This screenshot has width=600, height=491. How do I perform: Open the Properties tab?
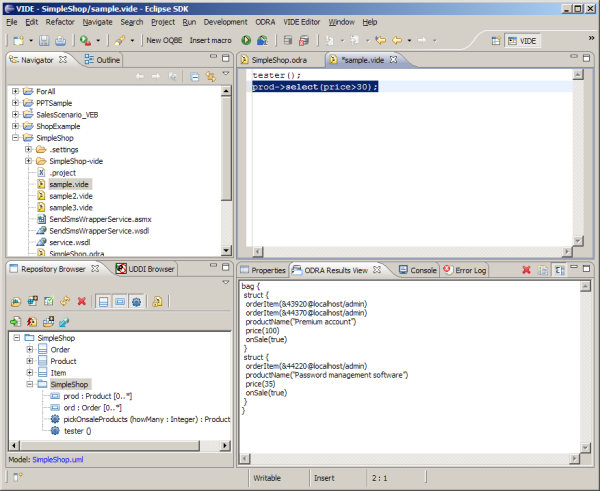click(x=263, y=270)
